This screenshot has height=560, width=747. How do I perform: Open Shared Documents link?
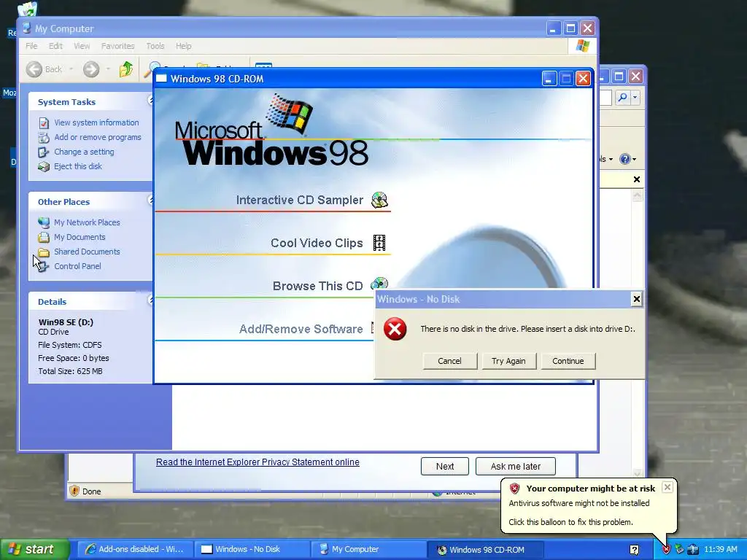[x=87, y=252]
